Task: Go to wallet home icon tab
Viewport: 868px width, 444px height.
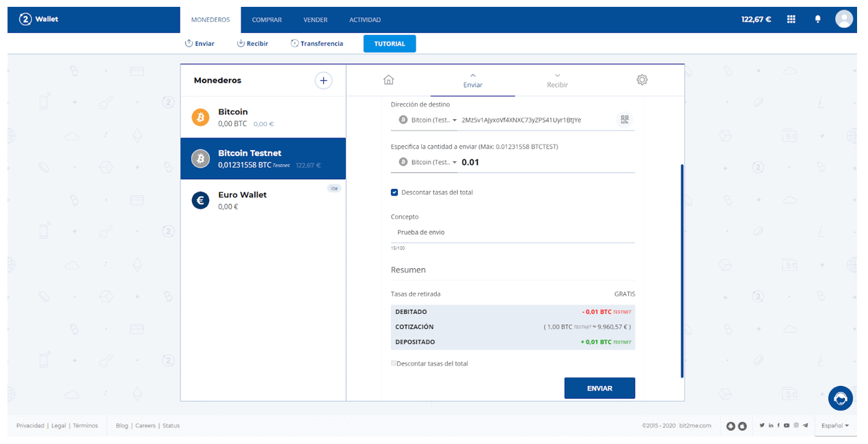Action: (x=388, y=80)
